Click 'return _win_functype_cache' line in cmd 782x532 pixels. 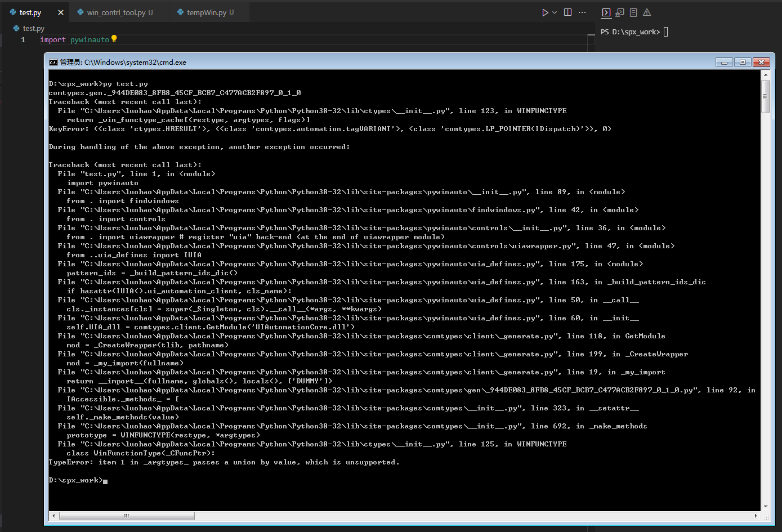[x=188, y=120]
